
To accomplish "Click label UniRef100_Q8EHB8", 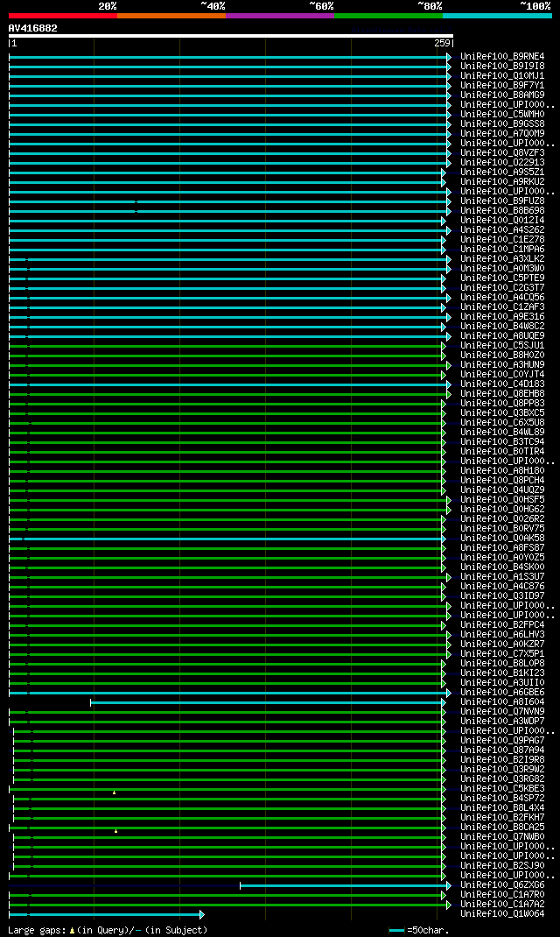I will point(502,394).
